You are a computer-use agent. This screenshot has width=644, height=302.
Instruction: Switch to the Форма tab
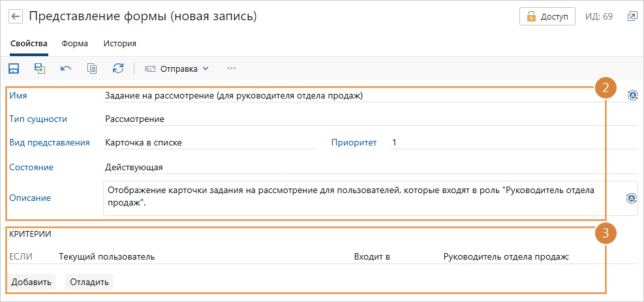tap(75, 44)
